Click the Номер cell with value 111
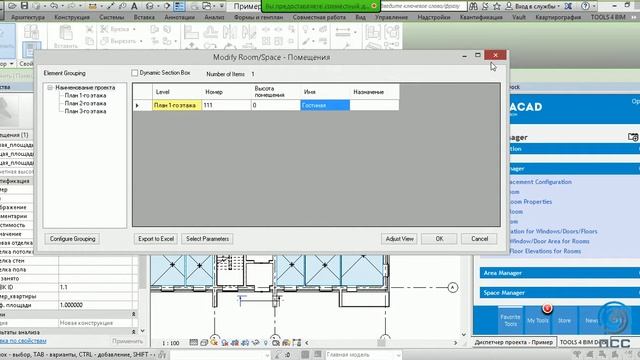 [227, 105]
